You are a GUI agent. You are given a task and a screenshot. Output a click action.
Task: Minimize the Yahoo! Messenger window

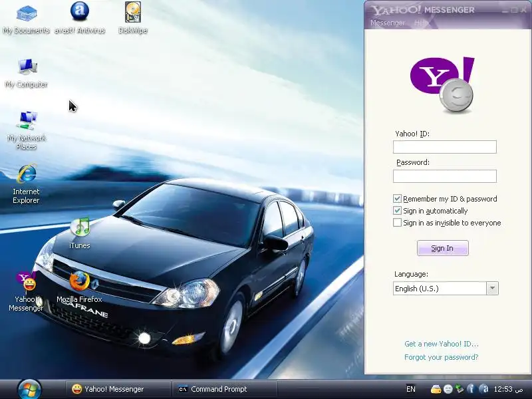tap(505, 10)
